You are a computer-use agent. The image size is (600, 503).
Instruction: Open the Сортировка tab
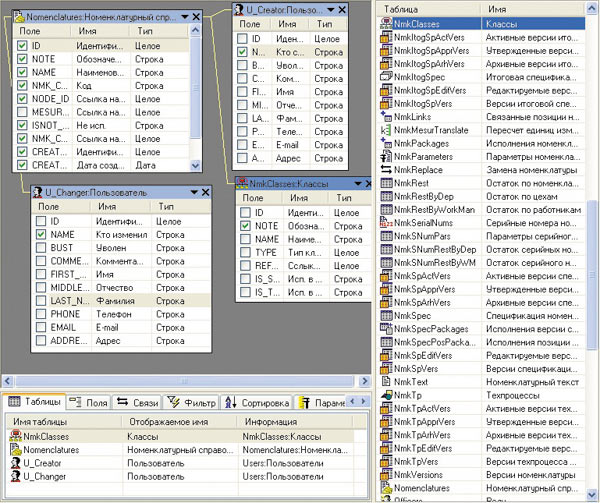point(257,402)
